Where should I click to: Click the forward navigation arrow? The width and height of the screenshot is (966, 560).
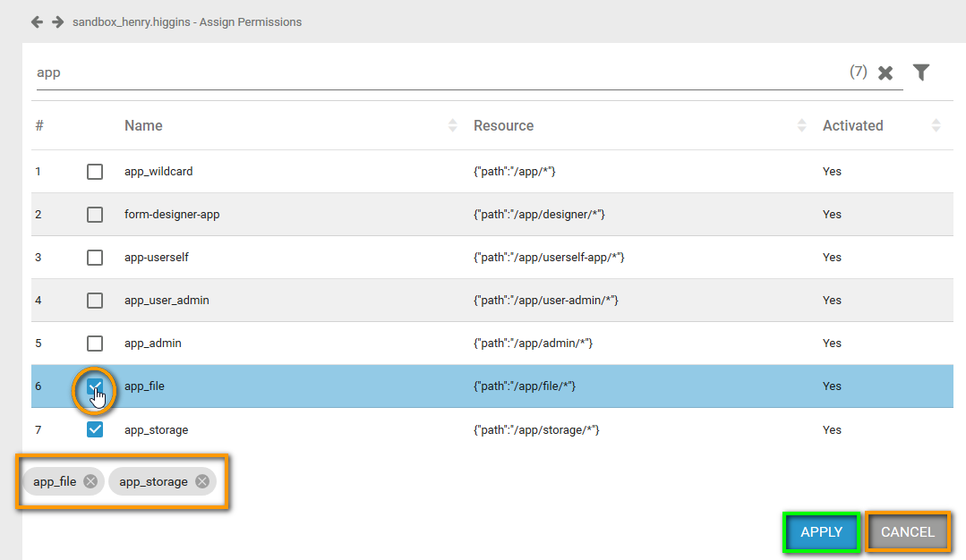57,21
